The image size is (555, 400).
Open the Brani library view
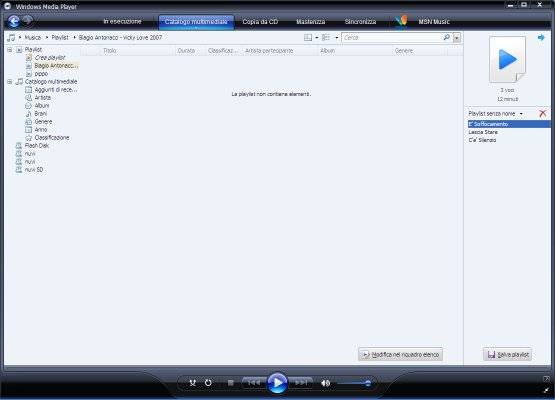tap(40, 114)
